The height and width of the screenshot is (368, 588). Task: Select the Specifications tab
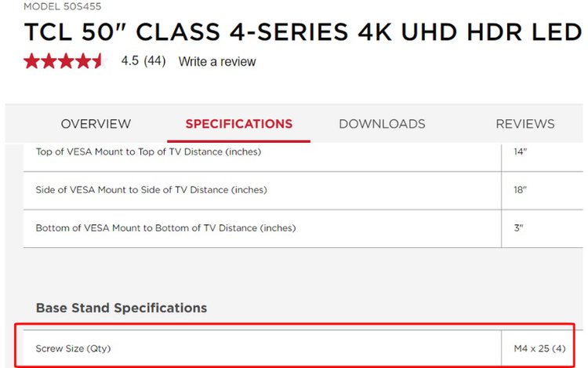(239, 124)
